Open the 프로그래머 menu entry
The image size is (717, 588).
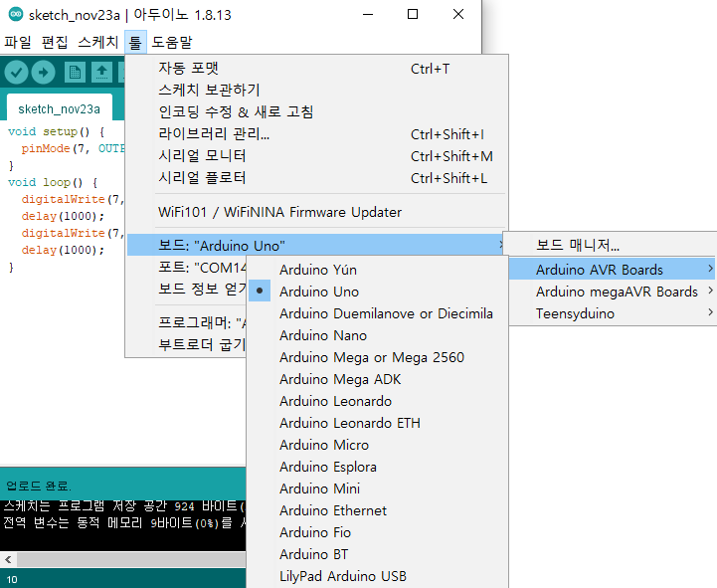[187, 322]
